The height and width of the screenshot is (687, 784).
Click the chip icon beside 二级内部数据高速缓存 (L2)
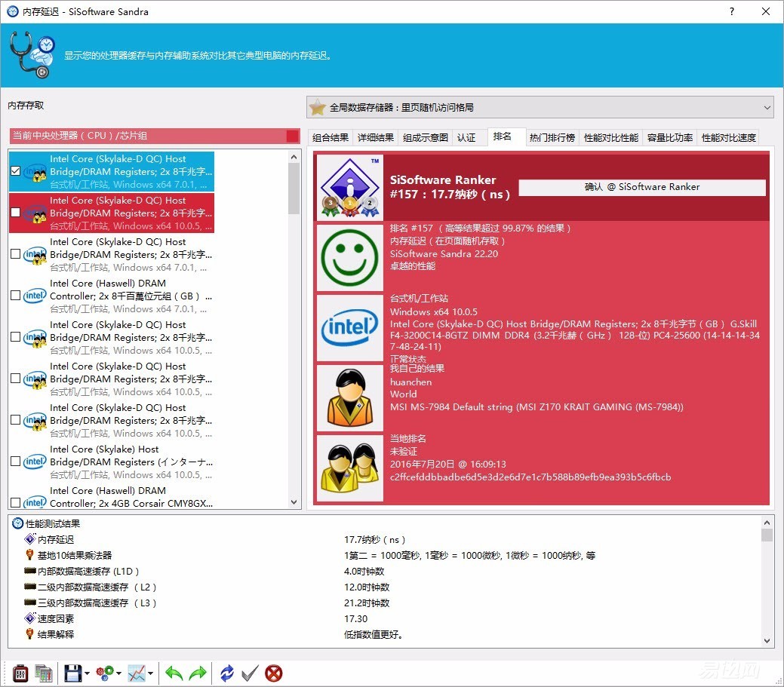click(x=30, y=587)
